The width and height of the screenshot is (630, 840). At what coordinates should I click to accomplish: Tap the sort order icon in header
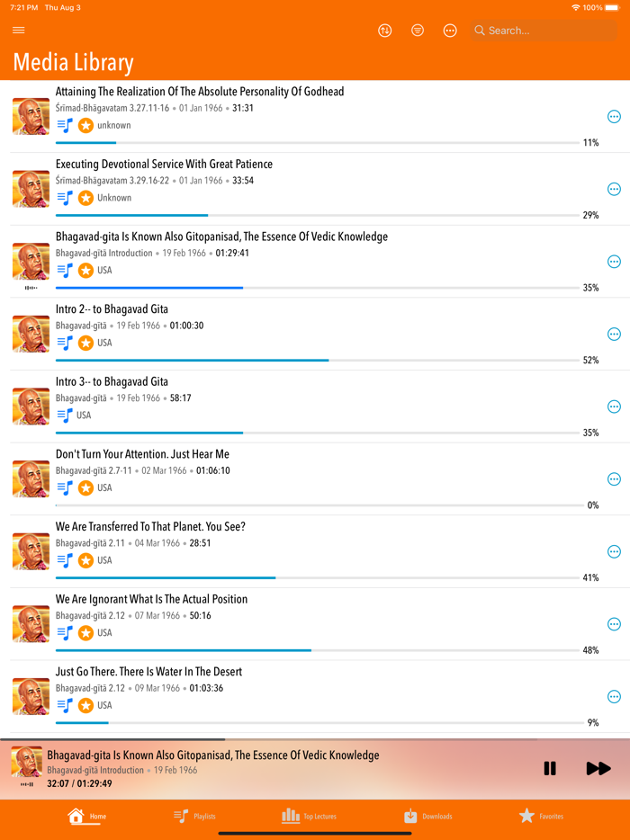pyautogui.click(x=385, y=31)
